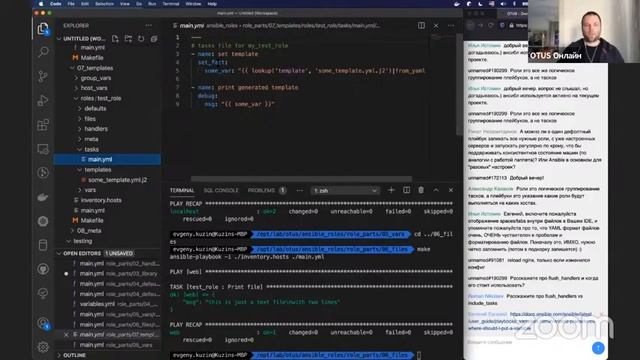Open the Run and Debug view

click(43, 100)
